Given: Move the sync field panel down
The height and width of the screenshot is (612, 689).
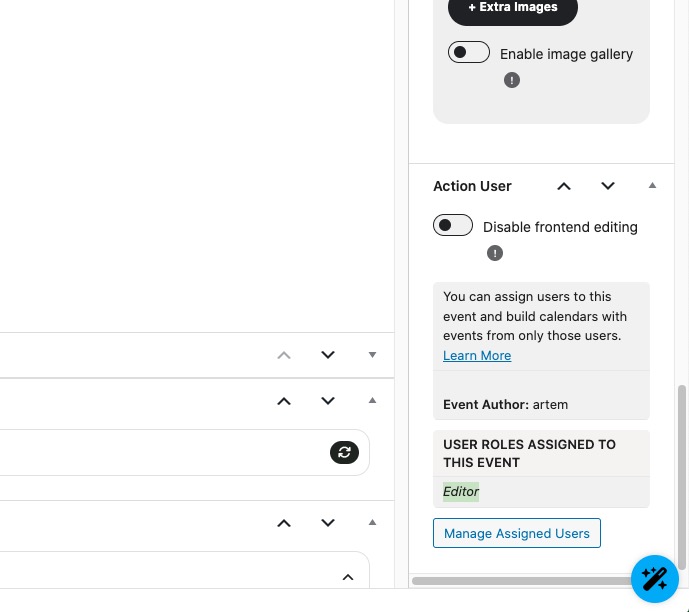Looking at the screenshot, I should [x=328, y=401].
